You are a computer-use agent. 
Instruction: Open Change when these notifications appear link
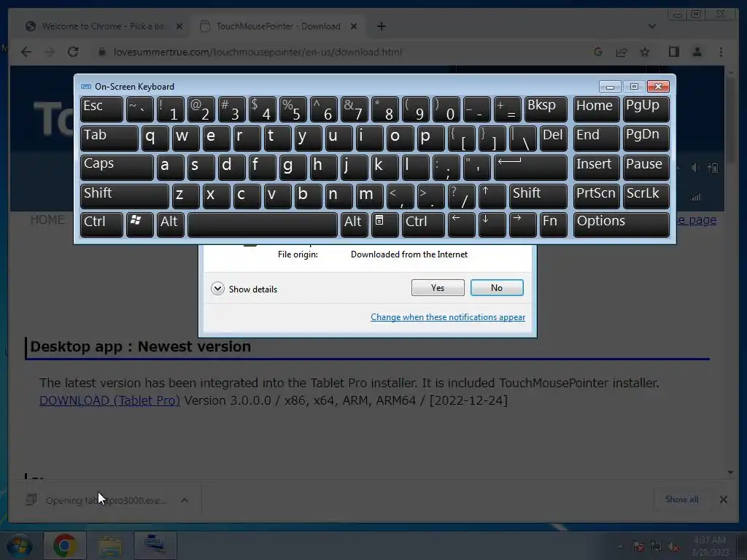pos(448,317)
